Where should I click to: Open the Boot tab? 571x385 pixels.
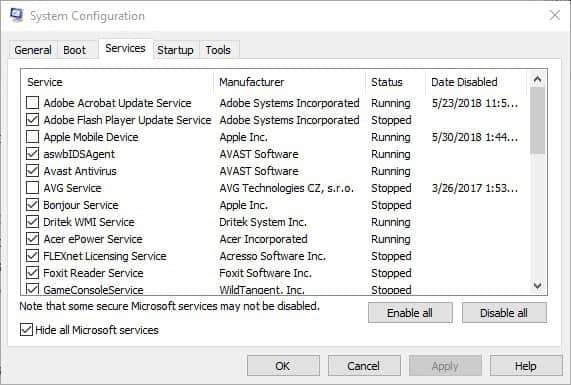75,50
